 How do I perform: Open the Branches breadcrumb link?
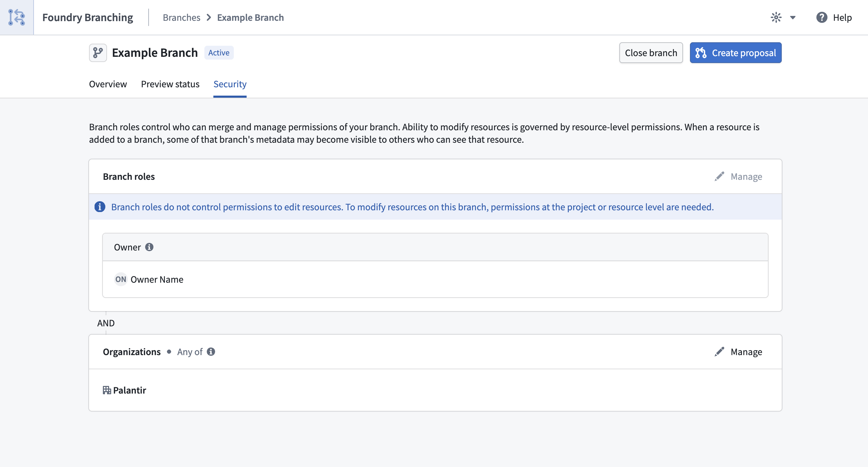[x=181, y=17]
